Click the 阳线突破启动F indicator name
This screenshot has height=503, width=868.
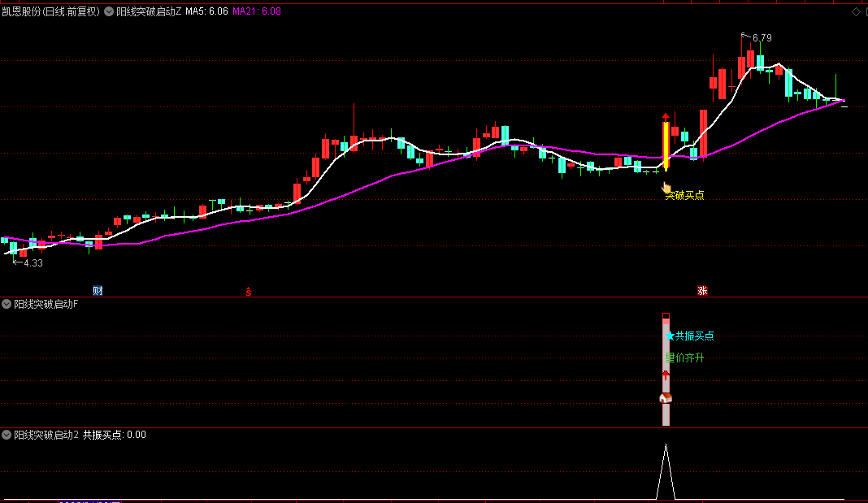pyautogui.click(x=46, y=304)
